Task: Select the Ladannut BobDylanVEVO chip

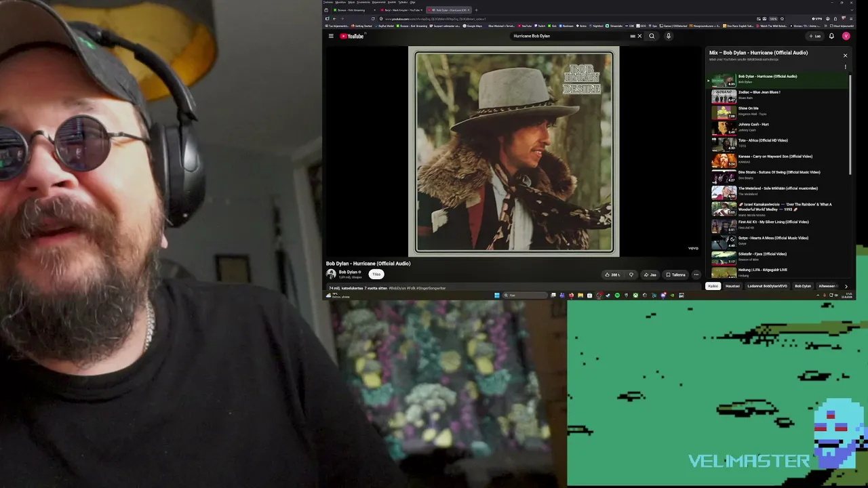Action: 768,286
